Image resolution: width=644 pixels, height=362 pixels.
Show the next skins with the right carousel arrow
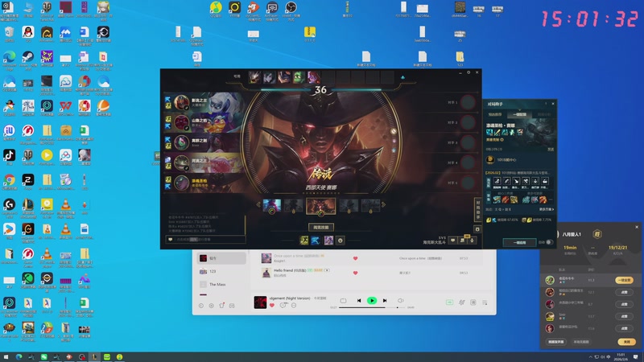[384, 204]
